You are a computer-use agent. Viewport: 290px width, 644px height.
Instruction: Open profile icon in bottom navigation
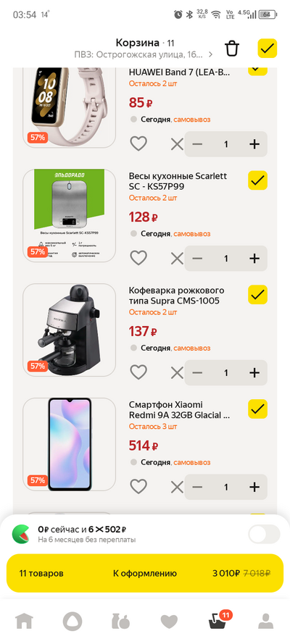click(x=266, y=621)
